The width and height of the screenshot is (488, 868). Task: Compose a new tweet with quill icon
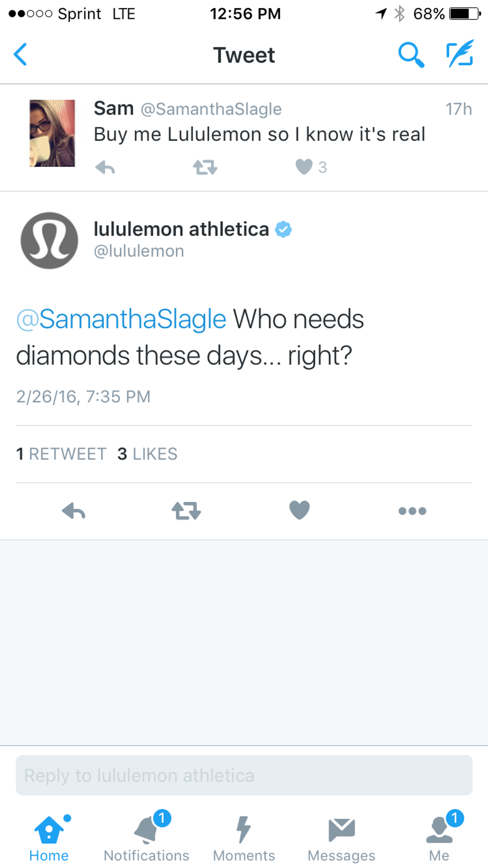(459, 55)
